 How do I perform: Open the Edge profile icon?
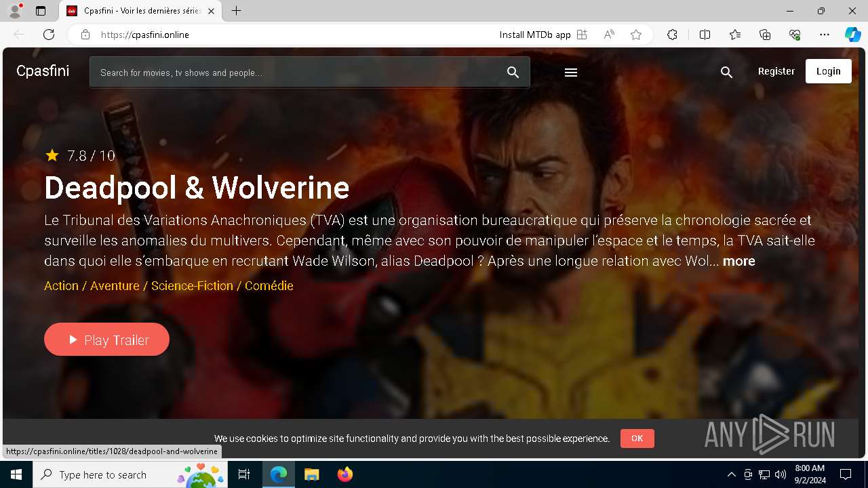15,11
